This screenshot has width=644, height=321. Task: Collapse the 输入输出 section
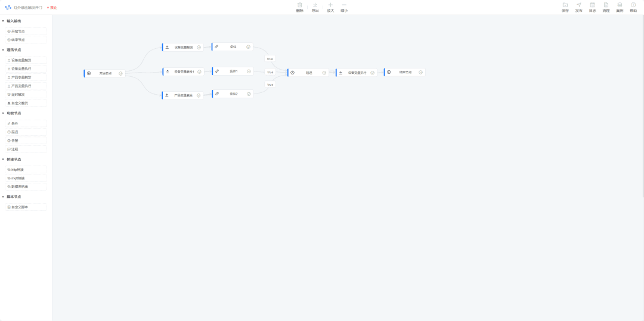click(3, 21)
